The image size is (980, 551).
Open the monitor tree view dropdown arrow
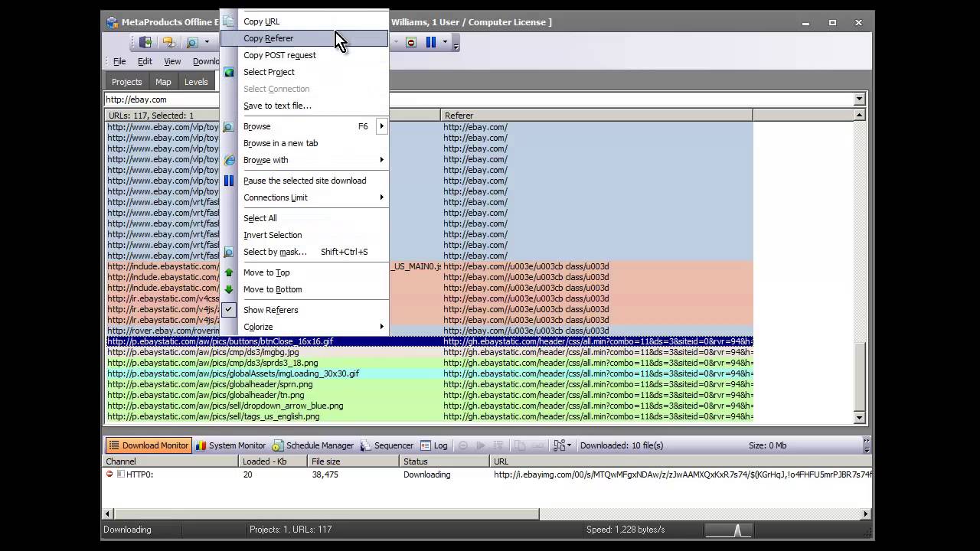click(569, 445)
